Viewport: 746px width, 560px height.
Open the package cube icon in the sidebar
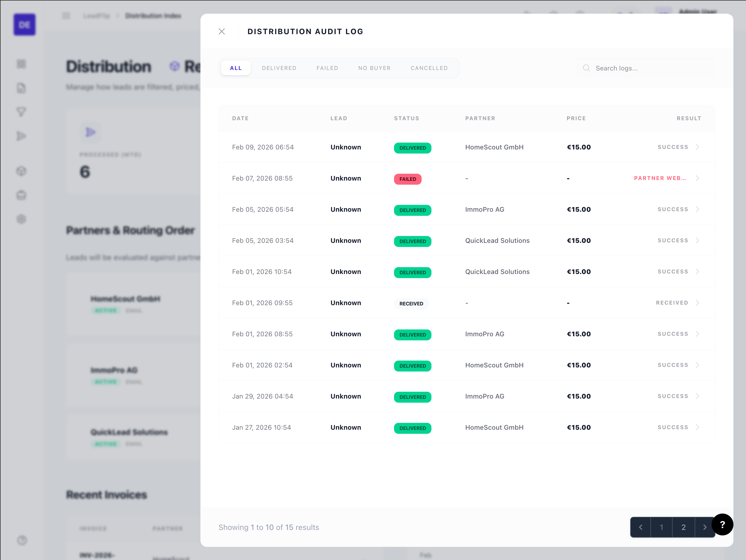click(21, 171)
